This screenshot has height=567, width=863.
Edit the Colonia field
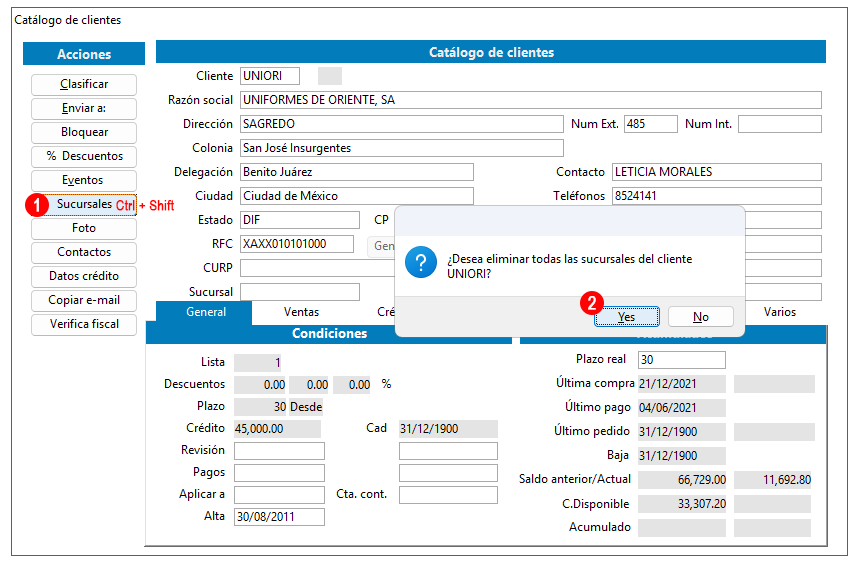coord(402,148)
